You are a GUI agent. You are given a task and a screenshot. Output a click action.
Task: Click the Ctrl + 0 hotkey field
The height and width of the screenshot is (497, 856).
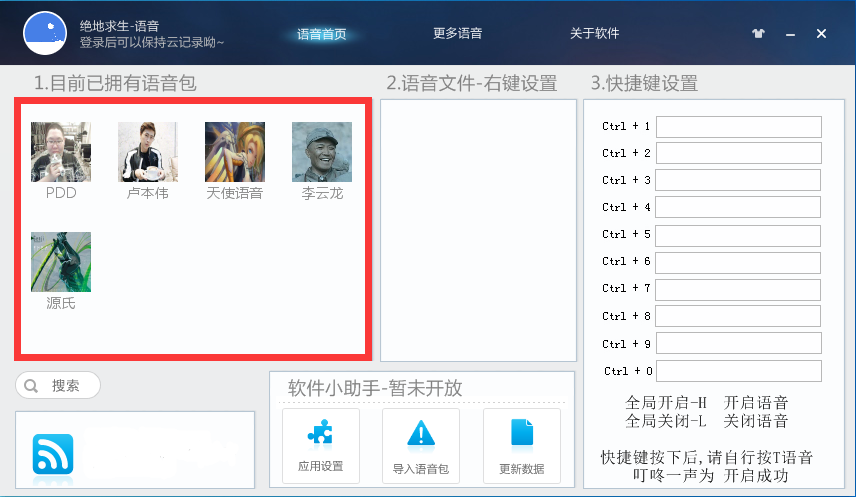(x=739, y=371)
